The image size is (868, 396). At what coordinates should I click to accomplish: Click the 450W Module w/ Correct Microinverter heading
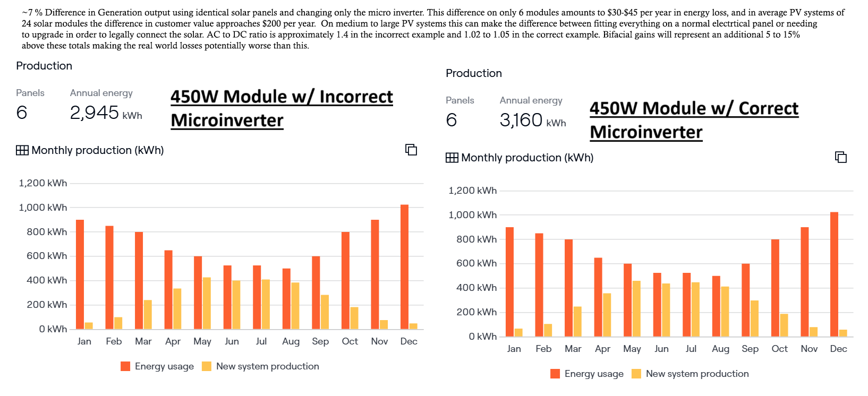(x=694, y=120)
